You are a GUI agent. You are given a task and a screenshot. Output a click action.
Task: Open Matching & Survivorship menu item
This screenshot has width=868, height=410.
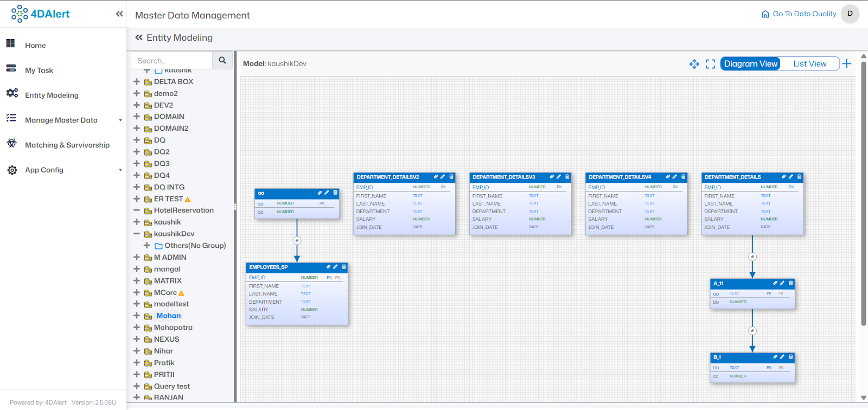[x=67, y=145]
